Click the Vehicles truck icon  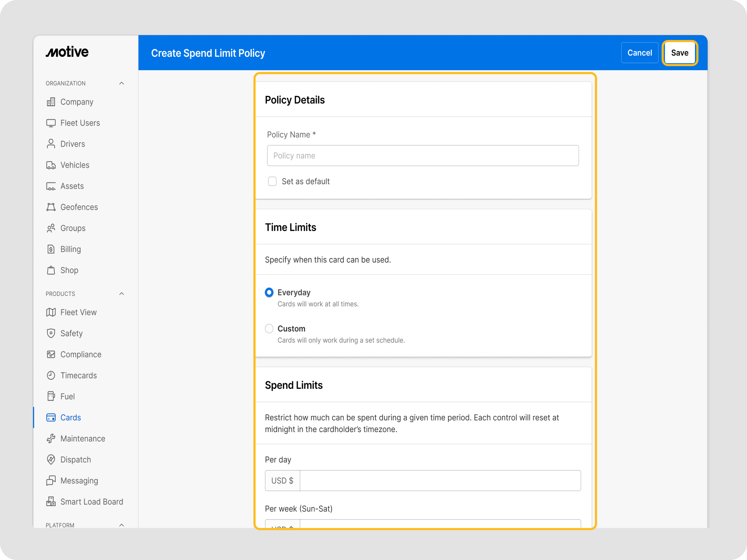51,165
